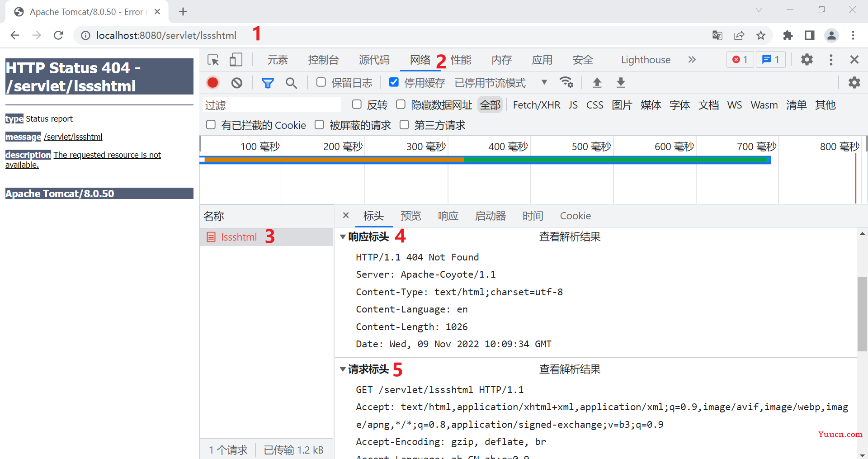The image size is (868, 459).
Task: Click the red error count badge
Action: (740, 60)
